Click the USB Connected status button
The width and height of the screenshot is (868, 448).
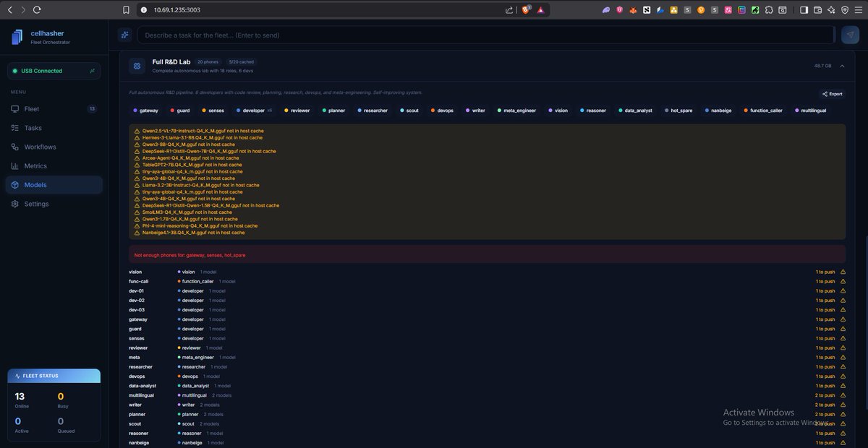pos(54,71)
